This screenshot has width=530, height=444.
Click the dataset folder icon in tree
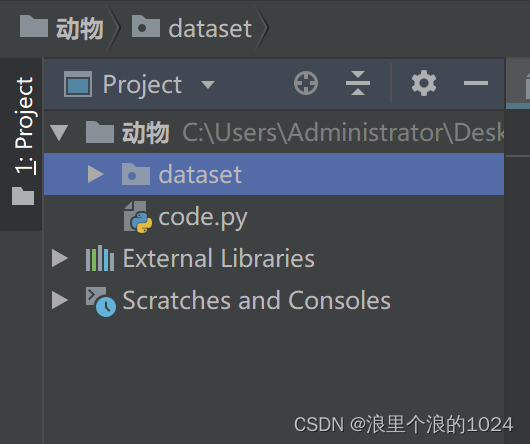pyautogui.click(x=136, y=174)
